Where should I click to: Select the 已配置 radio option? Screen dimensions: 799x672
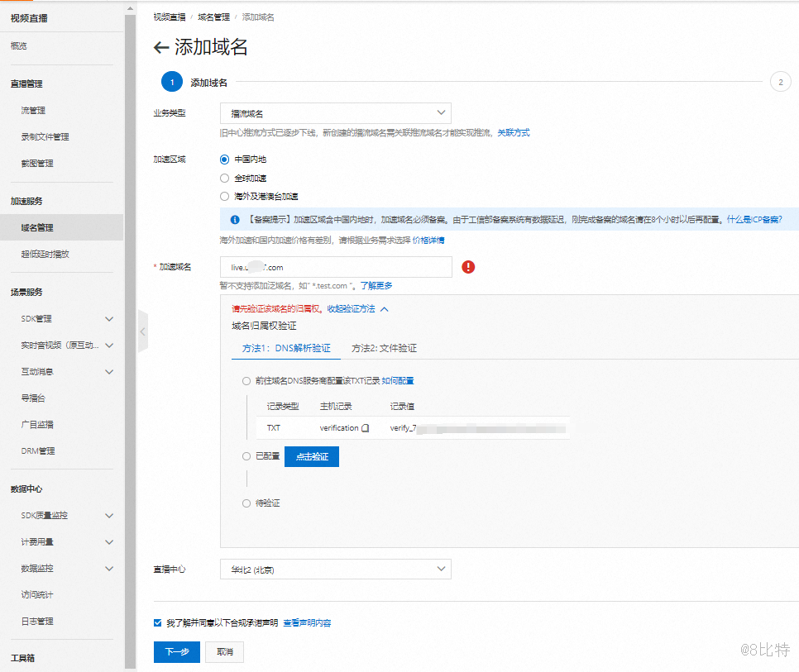point(246,456)
